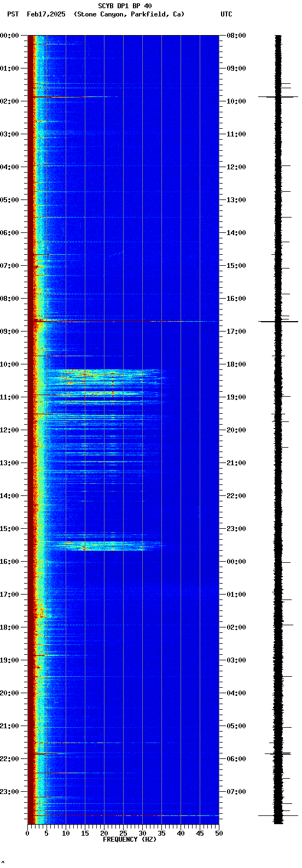This screenshot has width=302, height=868.
Task: Click the PST time label "20:00"
Action: pyautogui.click(x=9, y=693)
